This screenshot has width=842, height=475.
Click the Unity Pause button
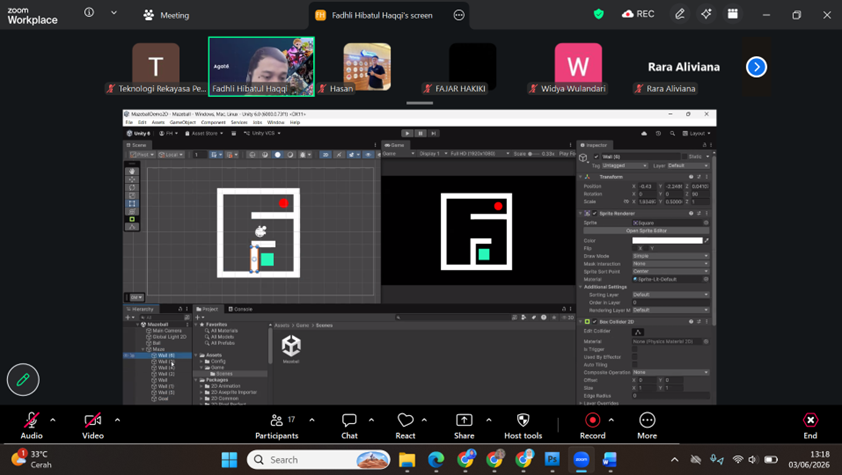pos(420,133)
